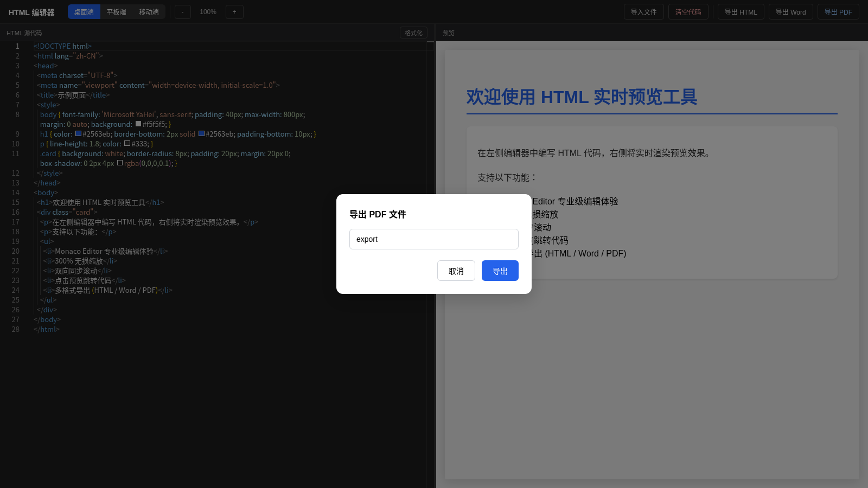
Task: Click the <li>300% 无损缩放</li> code line
Action: click(x=80, y=261)
